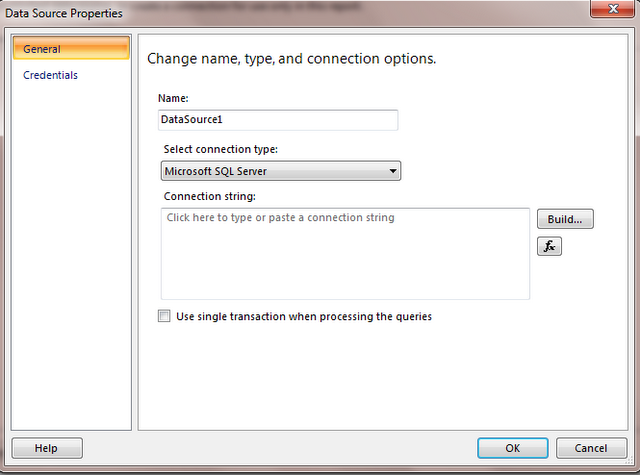
Task: Switch to the Credentials page
Action: point(50,75)
